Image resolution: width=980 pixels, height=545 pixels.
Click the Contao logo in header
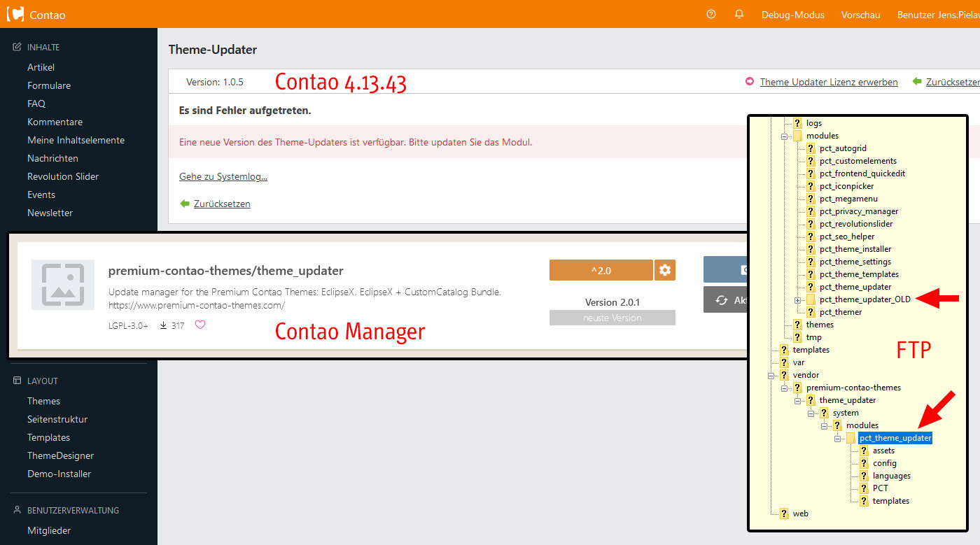click(x=15, y=14)
